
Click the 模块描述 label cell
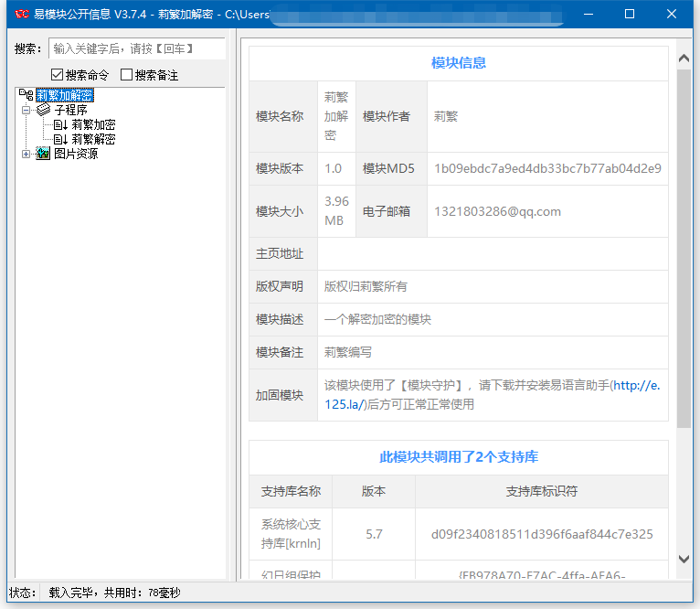click(x=283, y=319)
